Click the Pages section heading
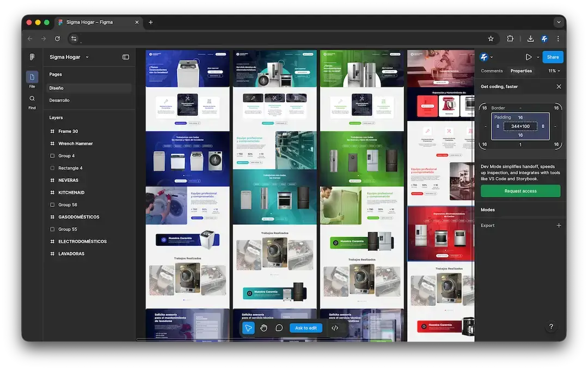The image size is (588, 370). (56, 74)
